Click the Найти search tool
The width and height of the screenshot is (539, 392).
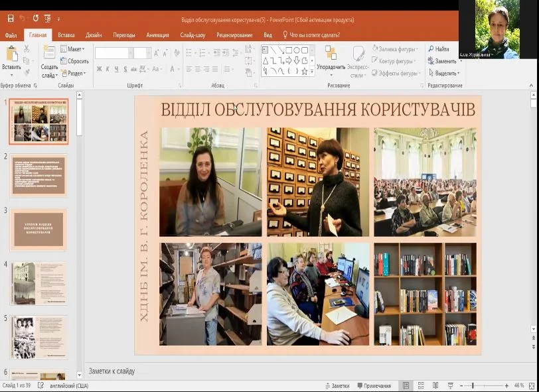tap(439, 49)
